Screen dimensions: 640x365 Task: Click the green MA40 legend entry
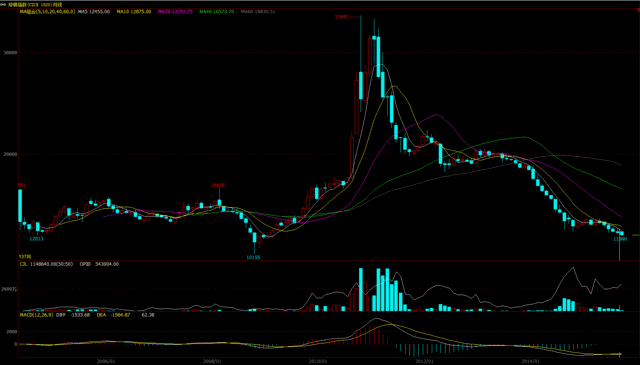point(217,11)
